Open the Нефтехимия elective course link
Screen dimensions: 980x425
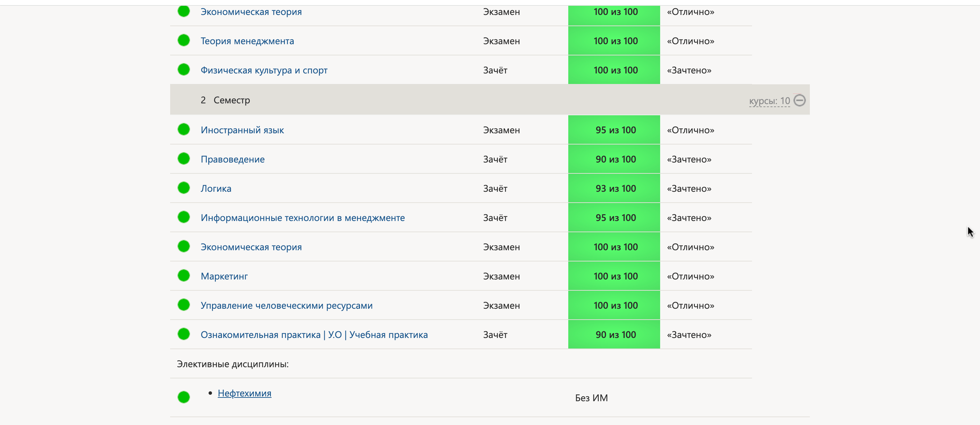click(x=244, y=393)
